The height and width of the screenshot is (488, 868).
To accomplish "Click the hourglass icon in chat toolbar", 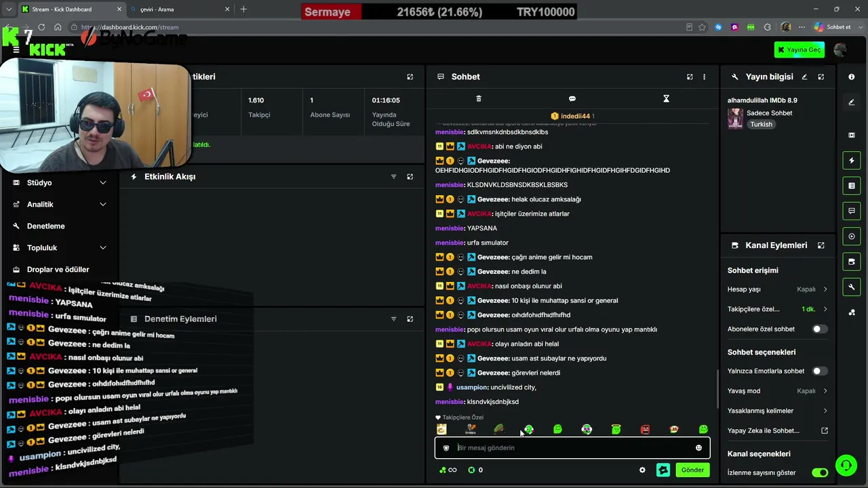I will point(666,99).
